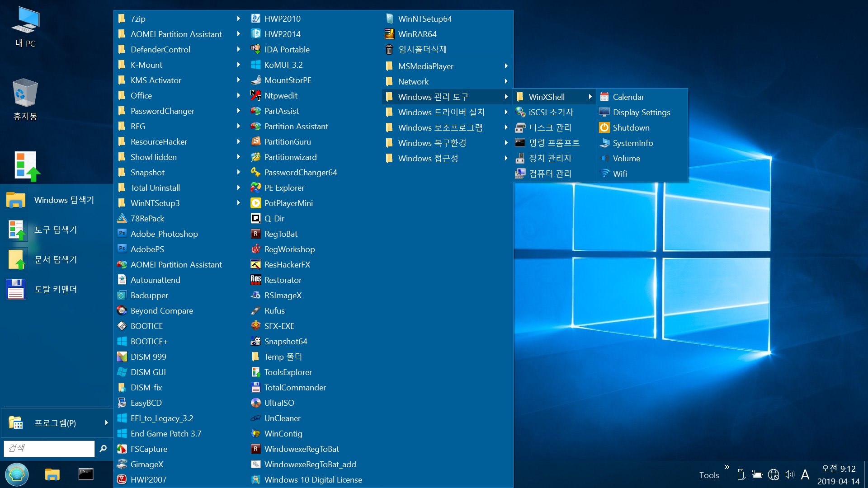Launch Rufus bootable drive creator
This screenshot has height=488, width=868.
(x=275, y=310)
